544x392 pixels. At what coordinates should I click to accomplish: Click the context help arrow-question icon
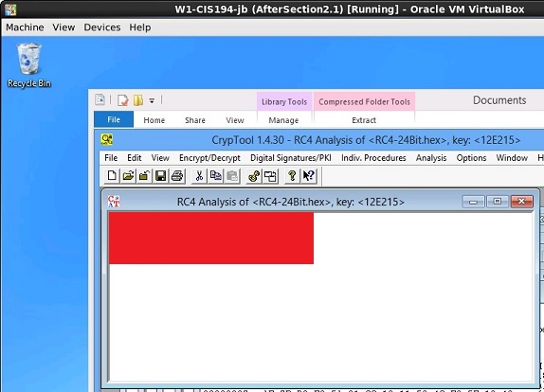pyautogui.click(x=309, y=176)
